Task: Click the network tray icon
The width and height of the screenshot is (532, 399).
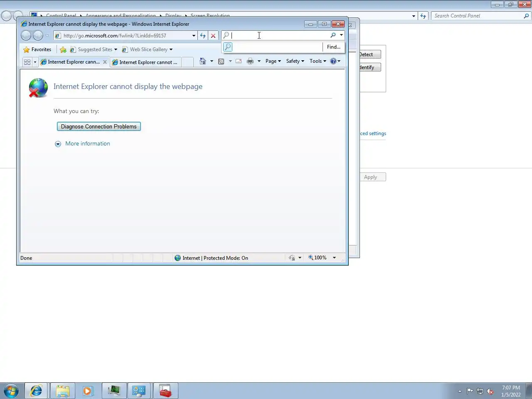Action: (x=480, y=391)
